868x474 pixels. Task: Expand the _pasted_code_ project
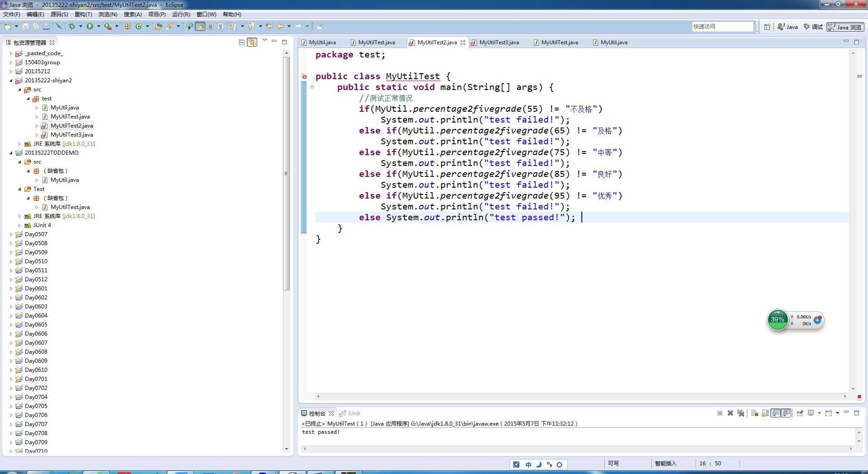[11, 53]
